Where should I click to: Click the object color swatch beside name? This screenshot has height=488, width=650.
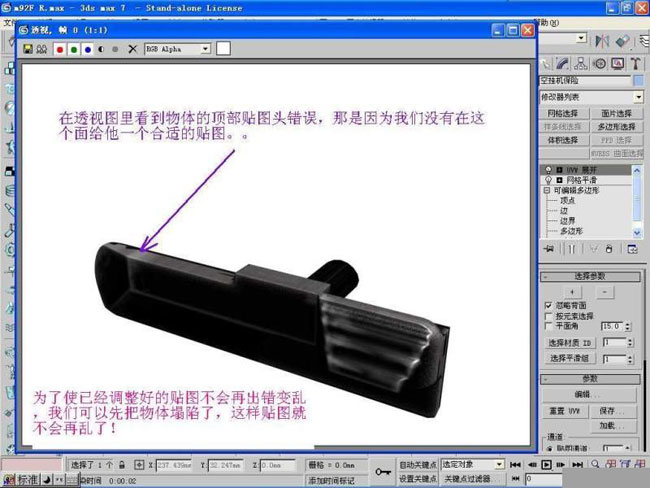(639, 80)
